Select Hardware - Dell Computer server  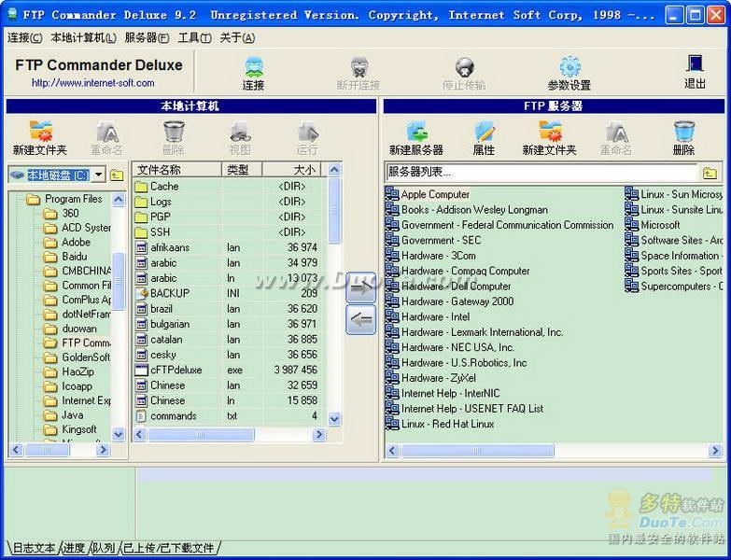tap(447, 286)
